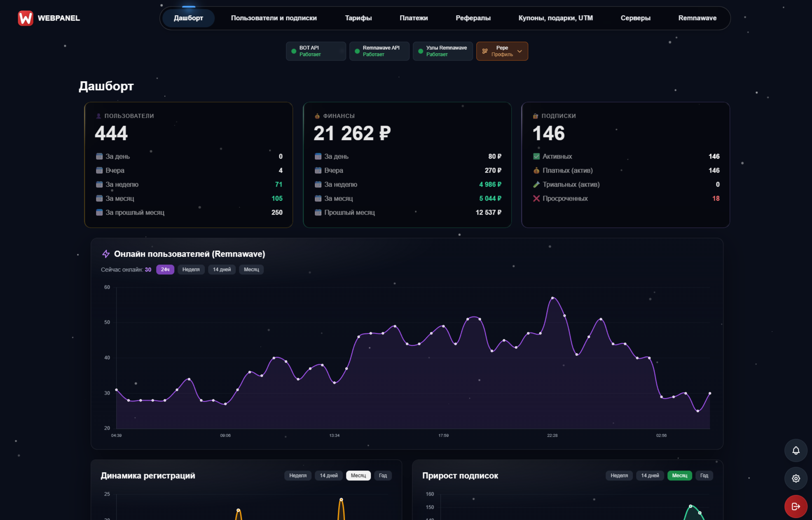This screenshot has height=520, width=812.
Task: Choose Месяц filter for Прирост подписок
Action: 679,475
